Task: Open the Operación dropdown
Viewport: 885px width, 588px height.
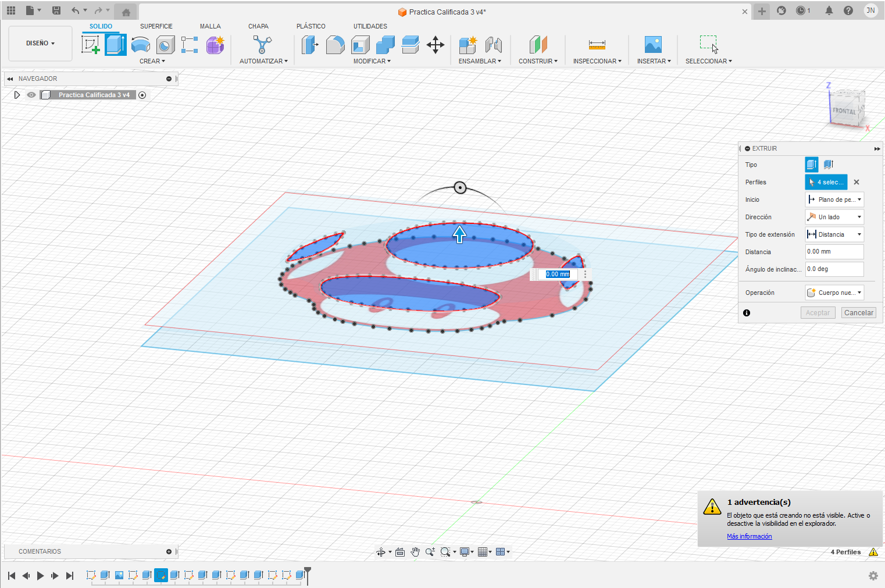Action: pos(834,293)
